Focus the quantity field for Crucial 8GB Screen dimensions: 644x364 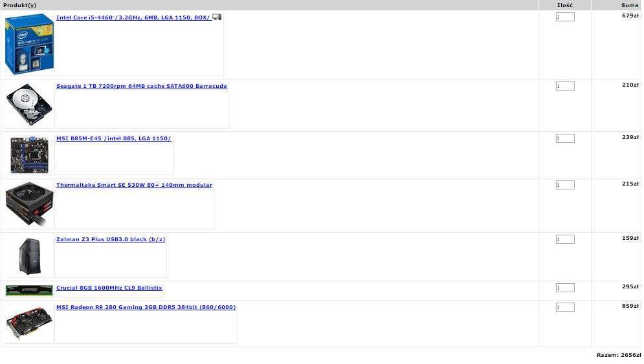565,287
